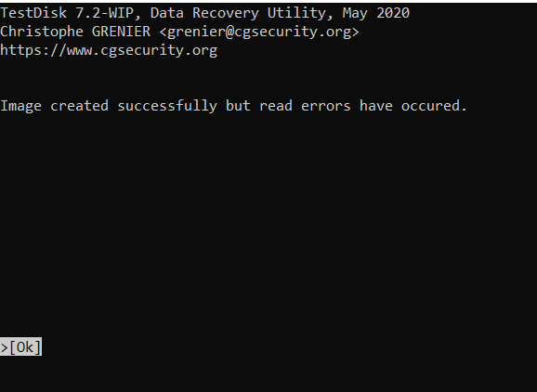Open the https://www.cgsecurity.org URL
Image resolution: width=537 pixels, height=392 pixels.
pos(109,50)
